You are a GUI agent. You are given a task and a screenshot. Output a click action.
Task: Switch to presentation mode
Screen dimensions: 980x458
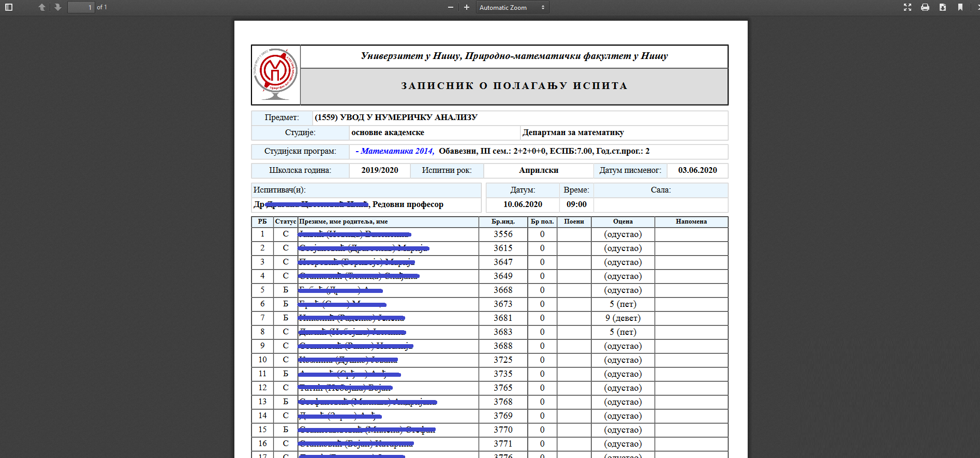pos(908,7)
